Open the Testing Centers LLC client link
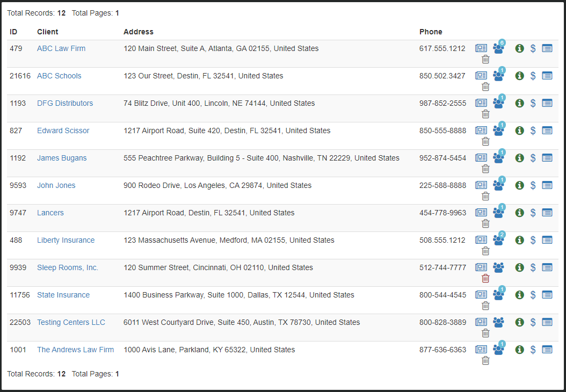Screen dimensions: 566x392 (71, 322)
